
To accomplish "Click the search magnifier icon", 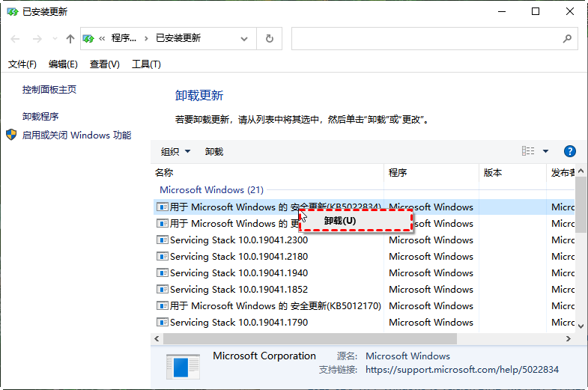I will pos(567,38).
